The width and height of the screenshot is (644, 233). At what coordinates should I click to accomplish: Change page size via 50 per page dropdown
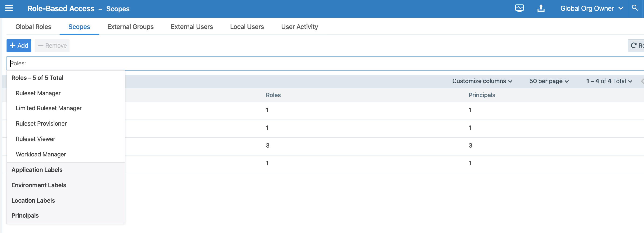click(x=549, y=81)
